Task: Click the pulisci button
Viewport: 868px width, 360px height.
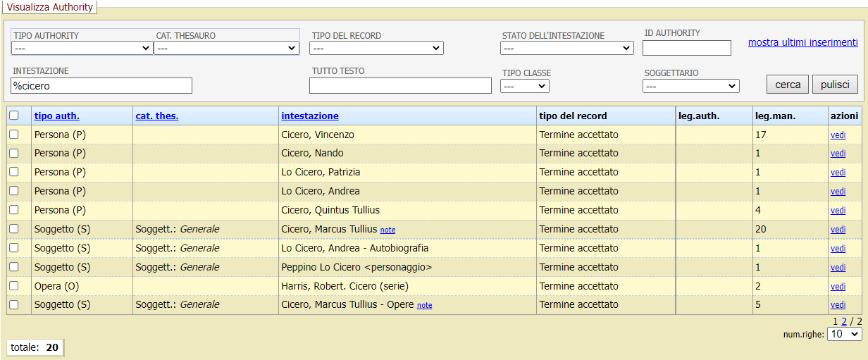Action: (835, 85)
